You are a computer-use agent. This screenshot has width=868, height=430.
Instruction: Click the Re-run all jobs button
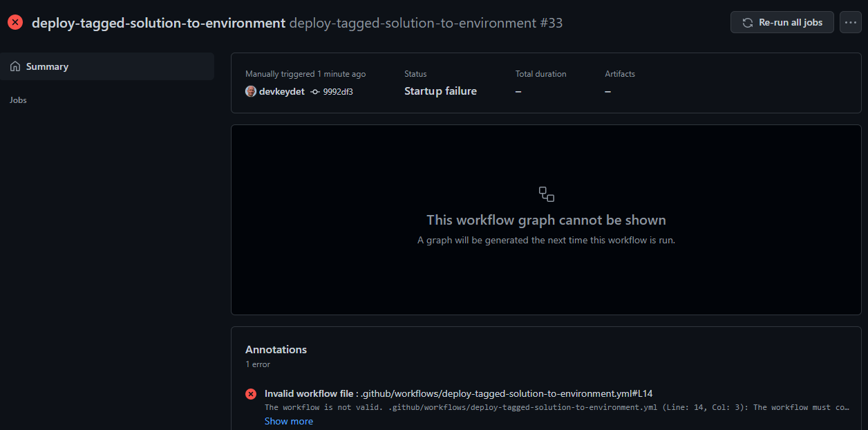click(782, 22)
